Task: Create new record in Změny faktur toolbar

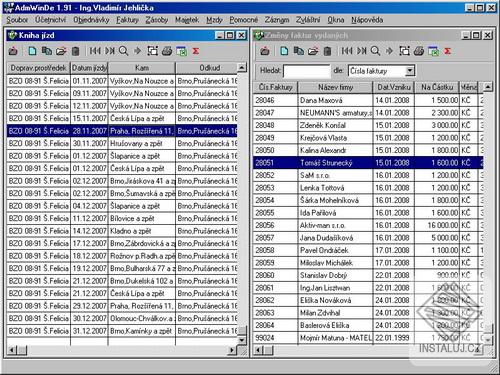Action: [x=284, y=51]
